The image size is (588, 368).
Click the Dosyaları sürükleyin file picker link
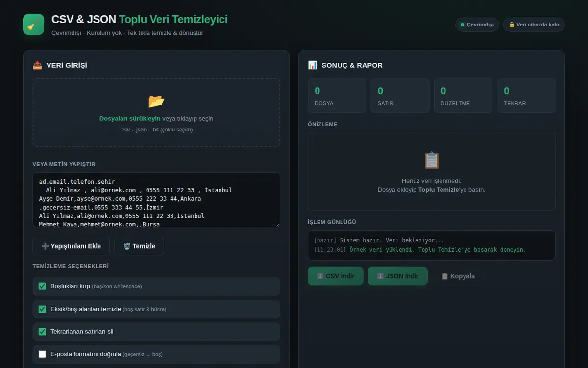(130, 119)
